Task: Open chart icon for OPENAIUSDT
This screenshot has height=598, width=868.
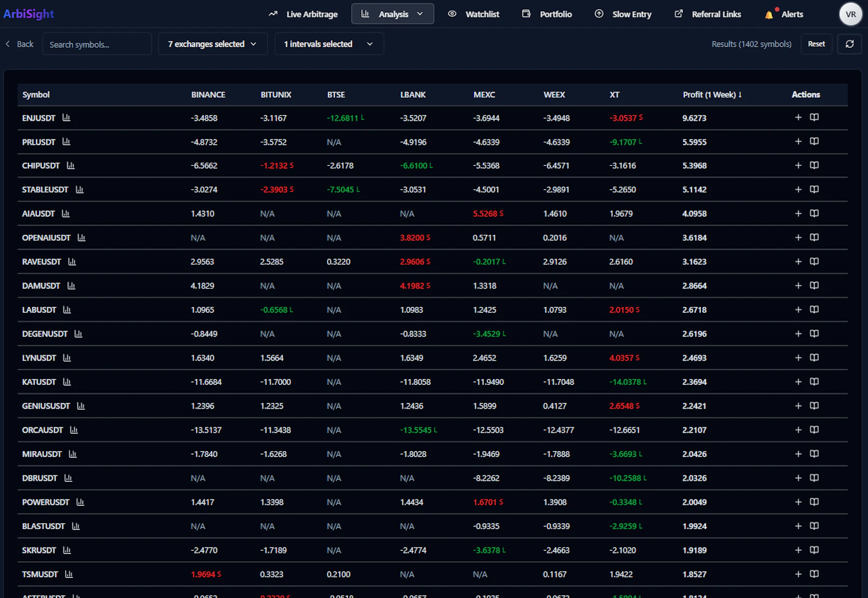Action: (x=81, y=237)
